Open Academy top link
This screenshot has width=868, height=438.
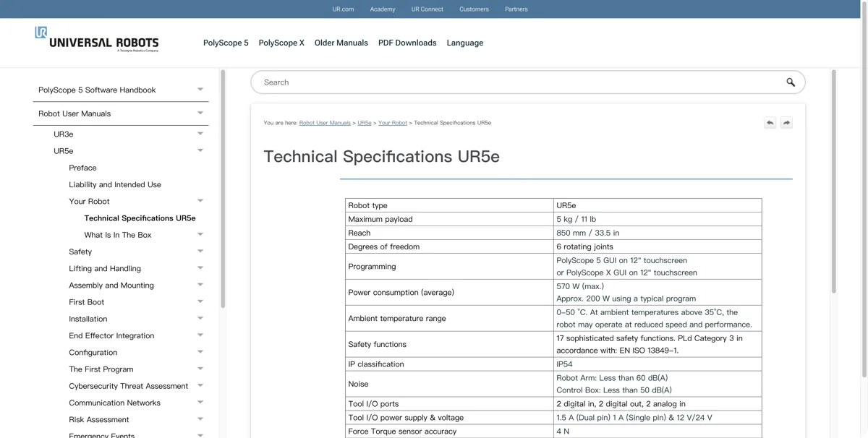click(383, 9)
